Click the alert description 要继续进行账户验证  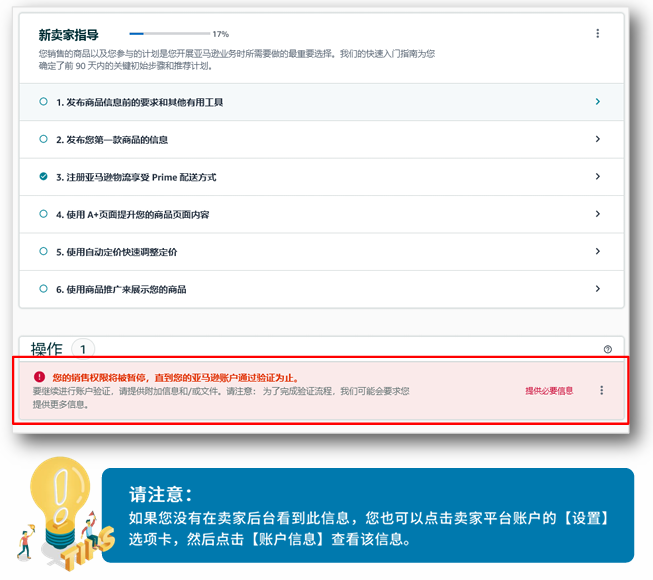coord(221,398)
